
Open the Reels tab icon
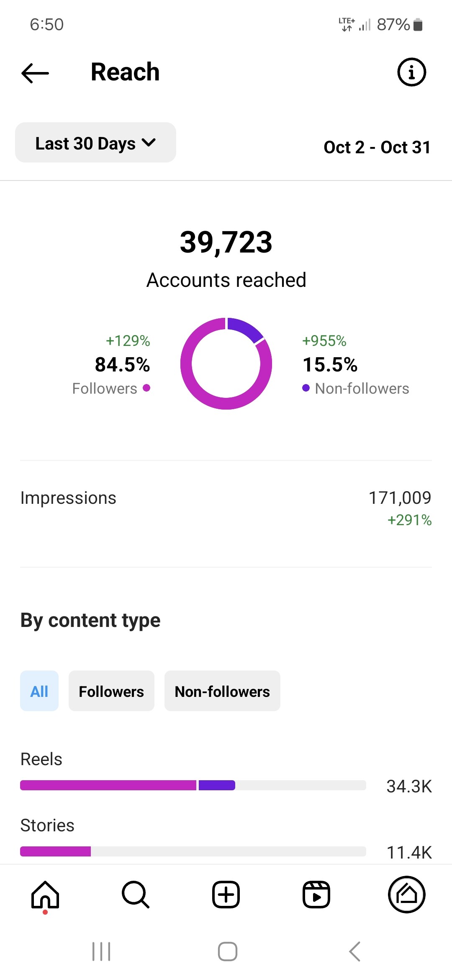click(316, 895)
